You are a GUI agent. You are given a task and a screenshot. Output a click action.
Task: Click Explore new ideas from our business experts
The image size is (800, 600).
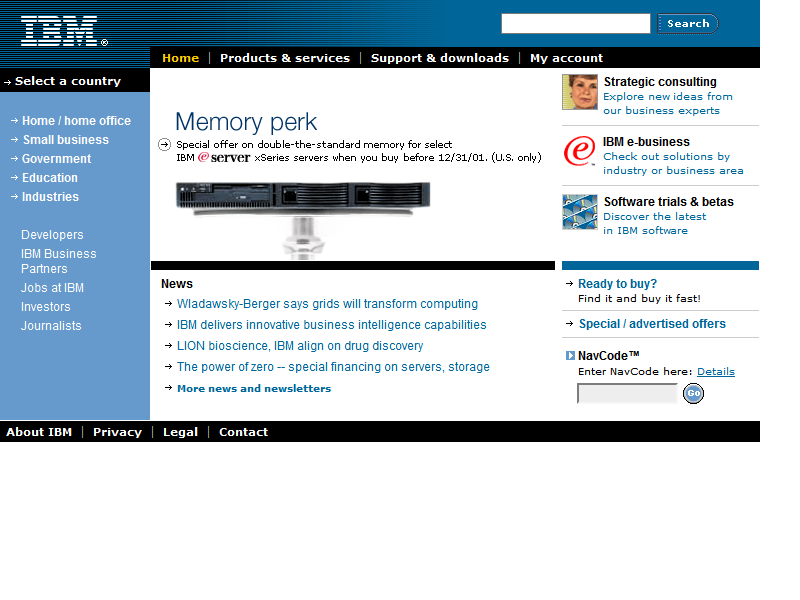click(668, 104)
